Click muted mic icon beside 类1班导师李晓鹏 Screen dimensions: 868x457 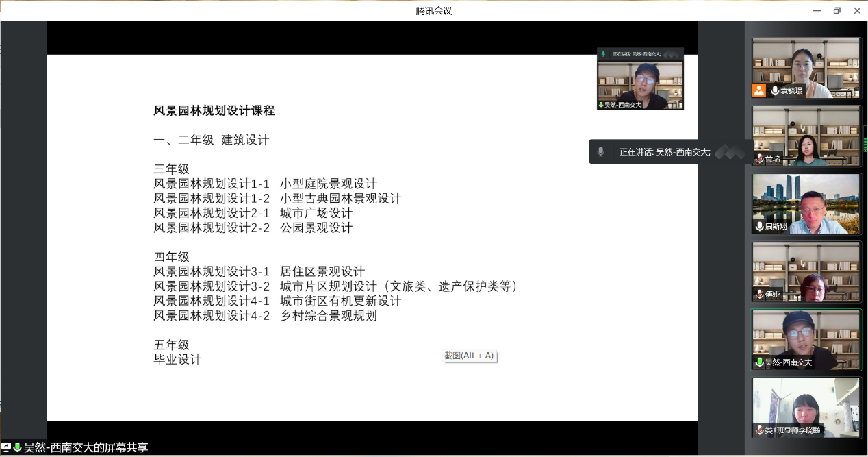(759, 430)
